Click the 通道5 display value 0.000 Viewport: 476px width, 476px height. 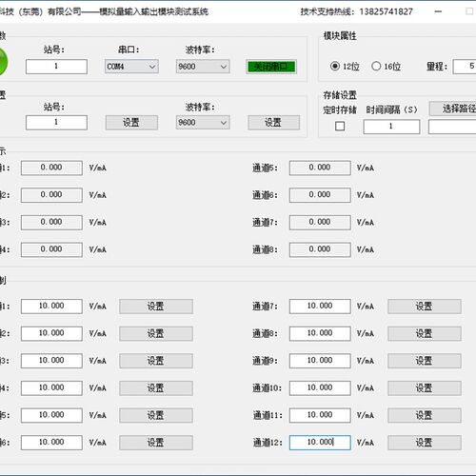pos(320,168)
